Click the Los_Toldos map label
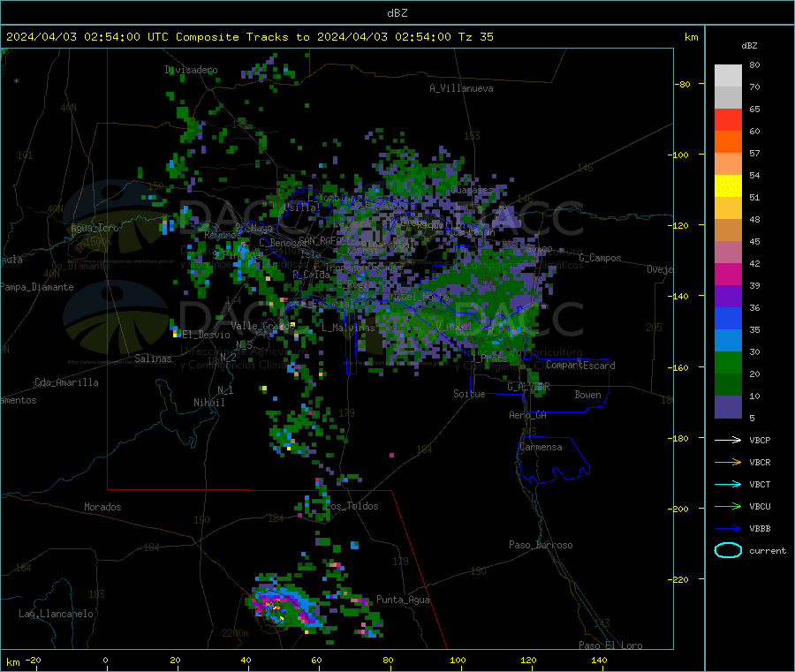The height and width of the screenshot is (672, 795). (352, 506)
